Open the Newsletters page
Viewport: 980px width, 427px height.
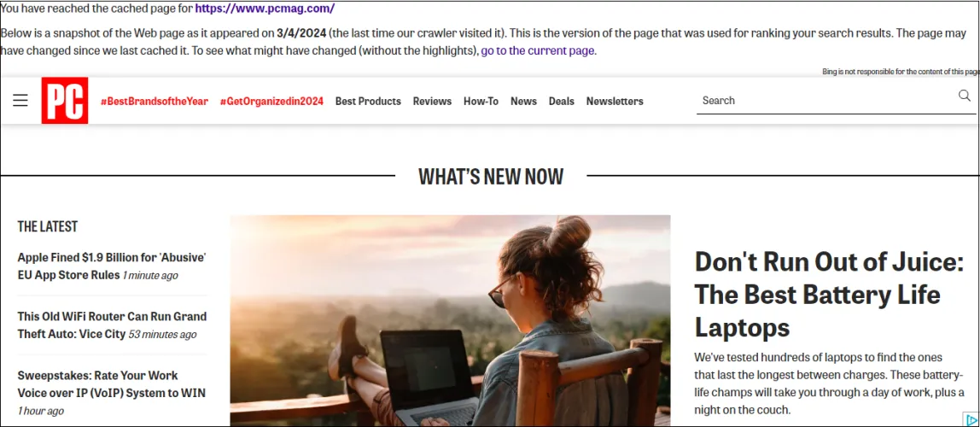(x=615, y=102)
